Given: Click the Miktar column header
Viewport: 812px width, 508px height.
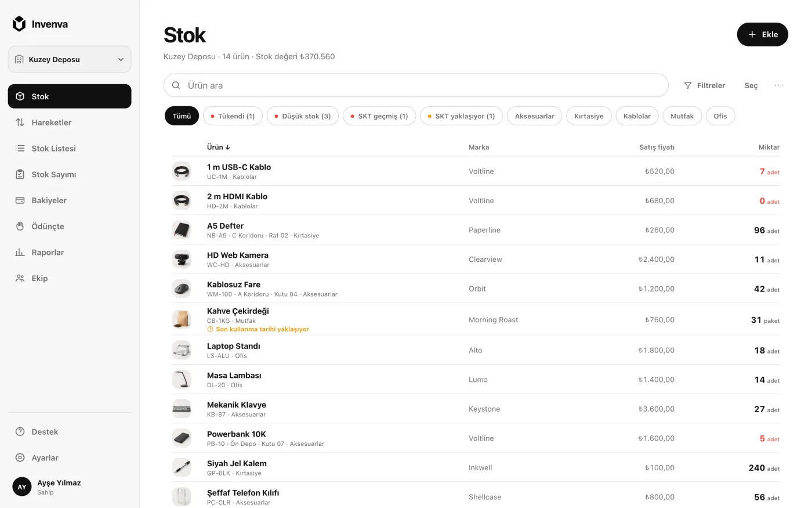Looking at the screenshot, I should tap(769, 147).
